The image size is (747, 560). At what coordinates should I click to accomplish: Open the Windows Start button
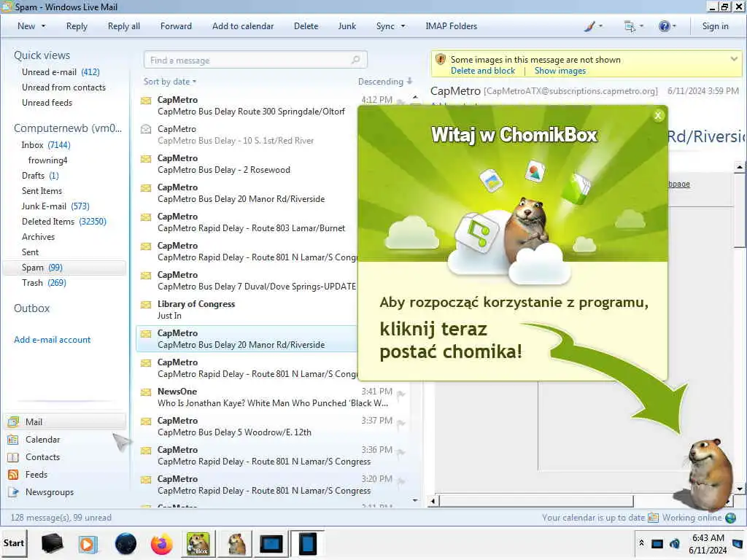pyautogui.click(x=14, y=543)
